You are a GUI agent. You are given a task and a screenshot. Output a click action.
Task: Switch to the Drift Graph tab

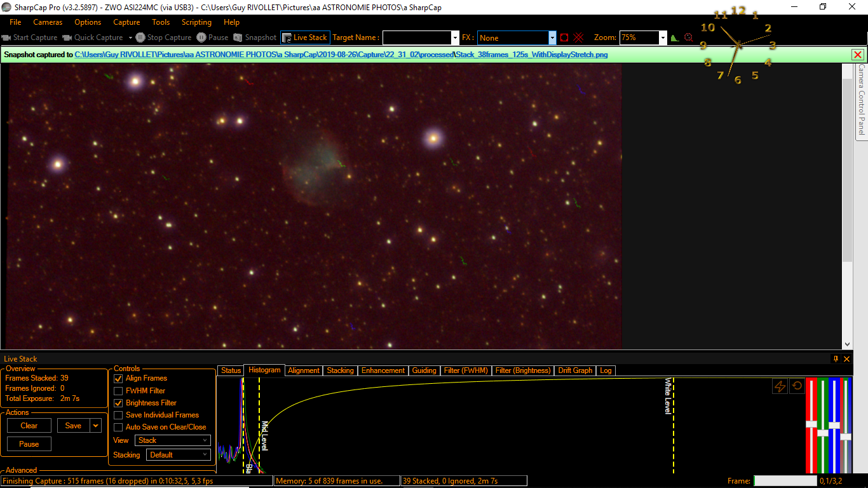(575, 370)
